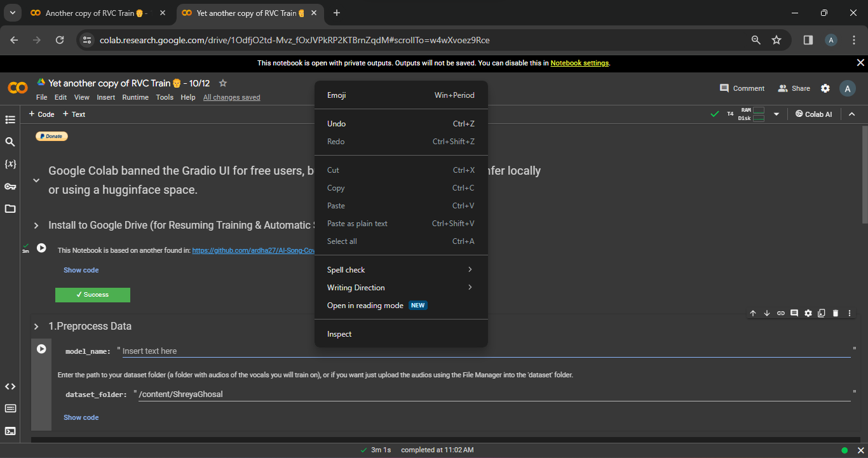This screenshot has width=868, height=458.
Task: Delete the cell with trash icon
Action: click(x=836, y=313)
